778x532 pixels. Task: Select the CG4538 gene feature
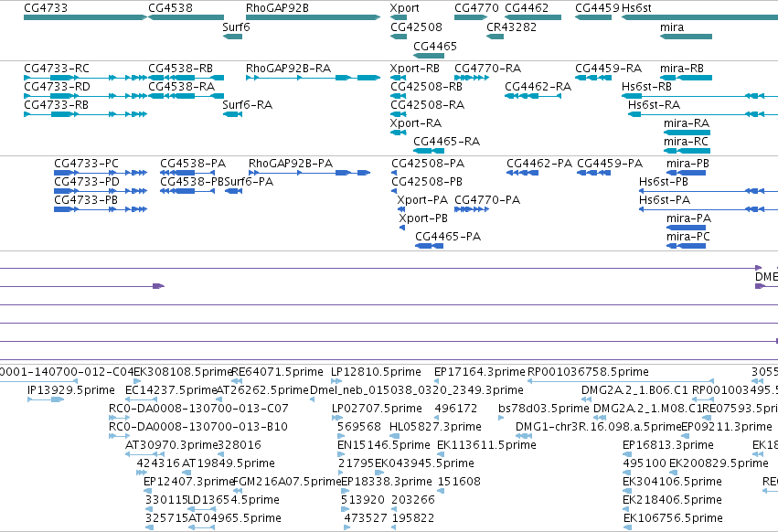point(186,17)
